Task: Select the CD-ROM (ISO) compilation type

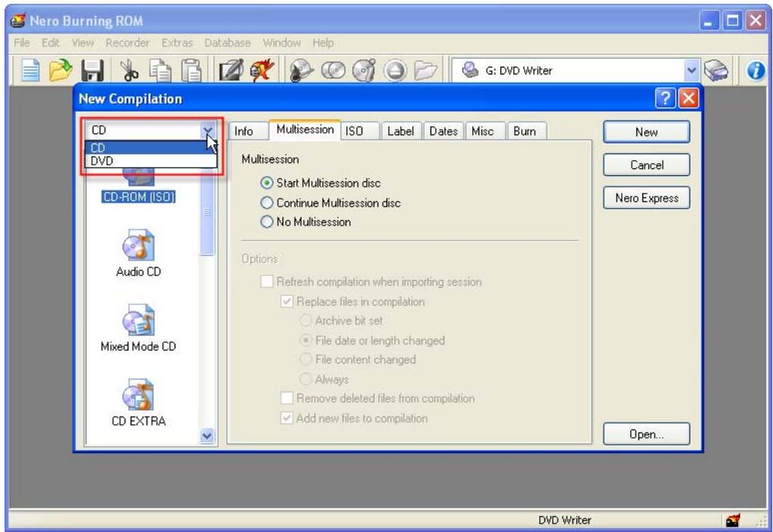Action: click(x=138, y=197)
